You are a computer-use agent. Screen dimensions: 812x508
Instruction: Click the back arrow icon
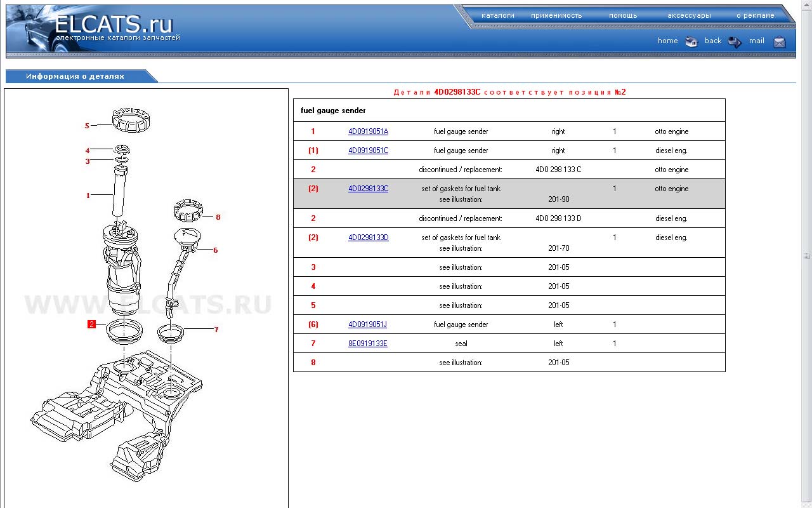(x=735, y=42)
